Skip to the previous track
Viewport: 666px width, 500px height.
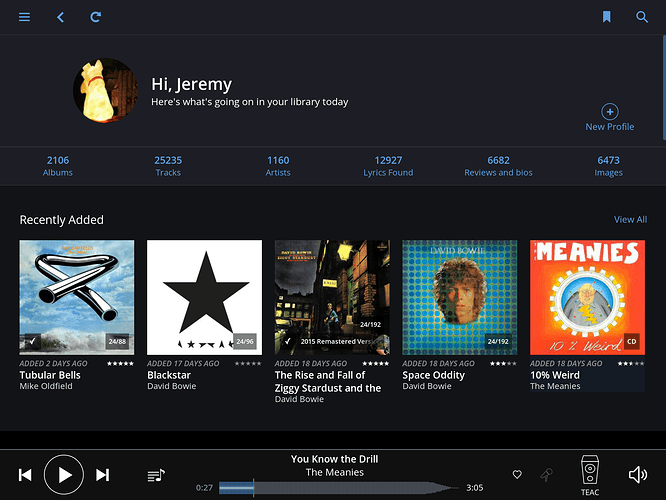point(25,475)
